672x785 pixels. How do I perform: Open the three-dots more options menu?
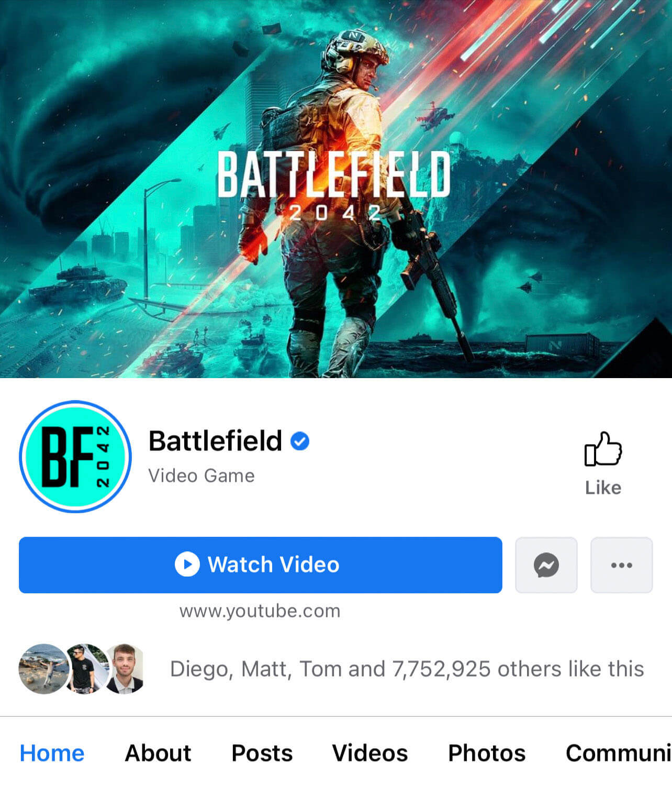(621, 565)
